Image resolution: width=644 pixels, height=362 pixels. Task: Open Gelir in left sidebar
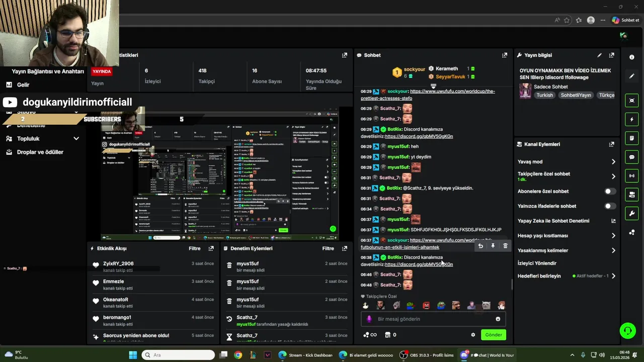23,85
